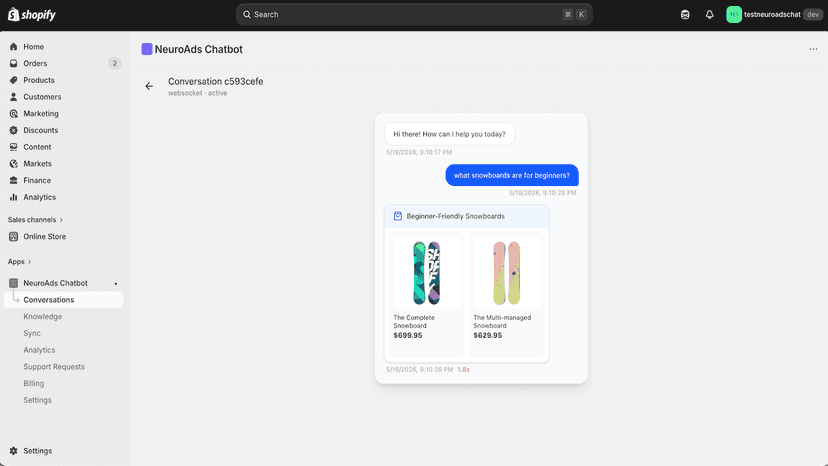Expand the Apps section
Image resolution: width=828 pixels, height=466 pixels.
[19, 262]
